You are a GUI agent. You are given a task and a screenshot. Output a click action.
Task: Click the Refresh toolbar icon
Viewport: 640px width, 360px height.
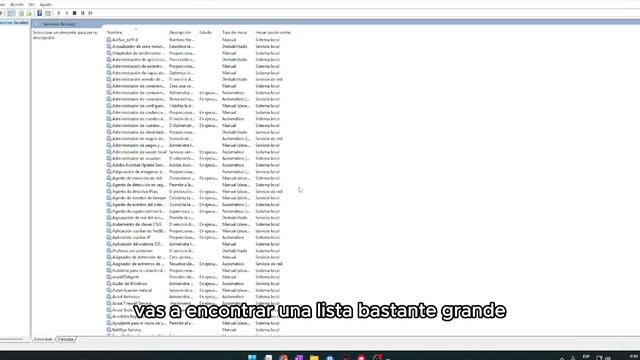click(21, 13)
